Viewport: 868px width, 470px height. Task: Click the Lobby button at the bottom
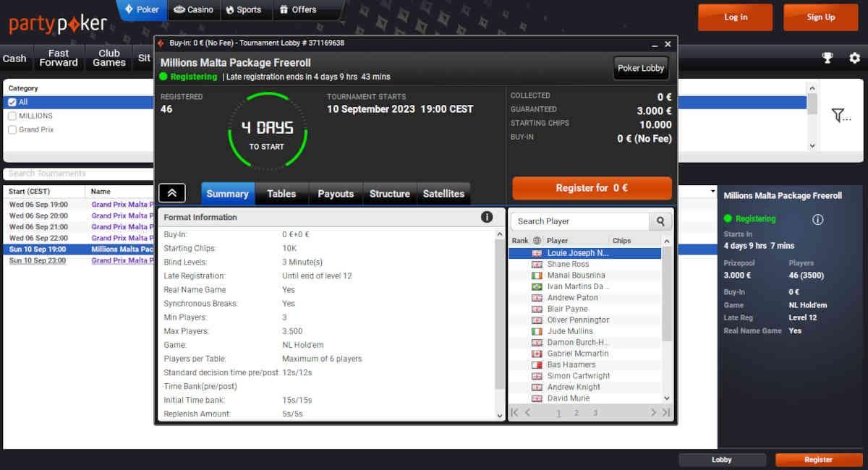pyautogui.click(x=722, y=460)
